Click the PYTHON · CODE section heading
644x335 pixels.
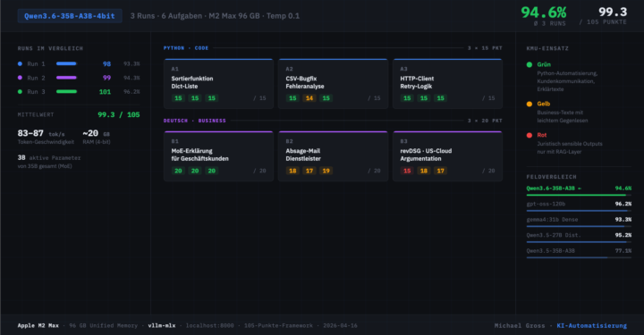186,48
